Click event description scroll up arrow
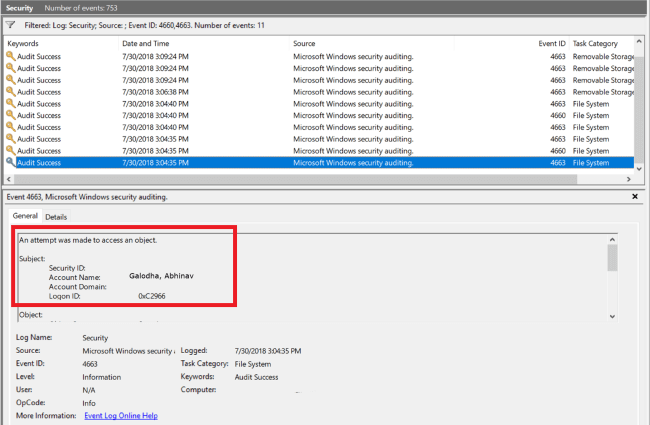 pos(612,239)
